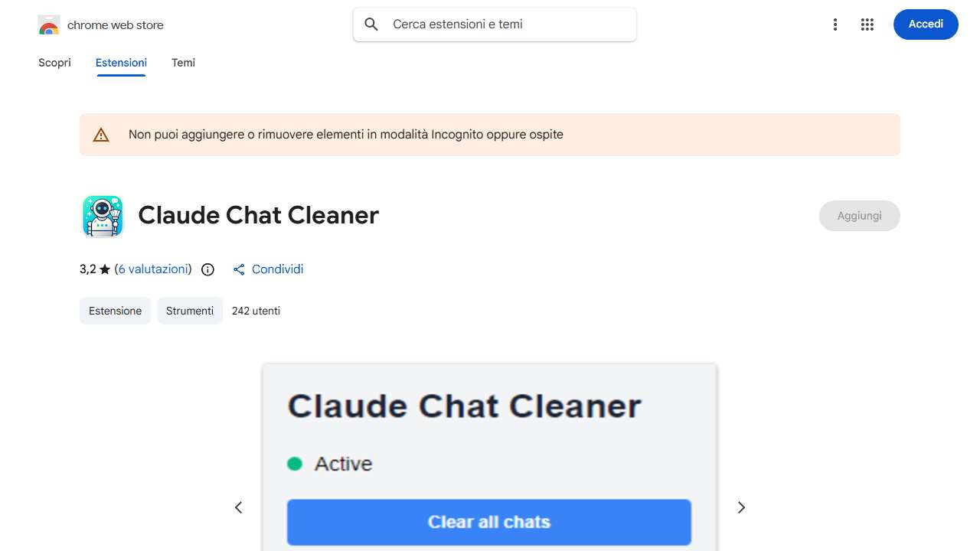Open the more options three-dot menu

pyautogui.click(x=835, y=24)
